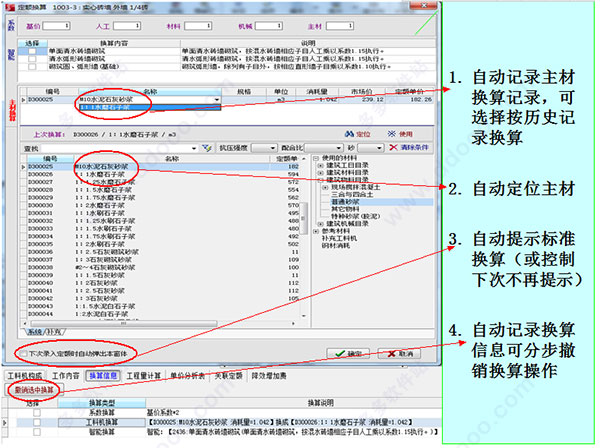Close the 定额换算 dialog window
The height and width of the screenshot is (448, 600).
[424, 6]
